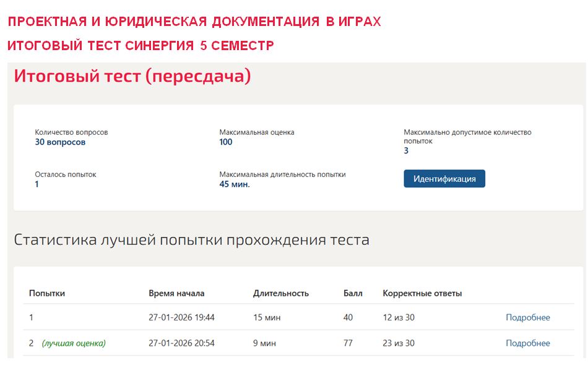The height and width of the screenshot is (365, 588).
Task: Click the Идентификация button
Action: coord(444,179)
